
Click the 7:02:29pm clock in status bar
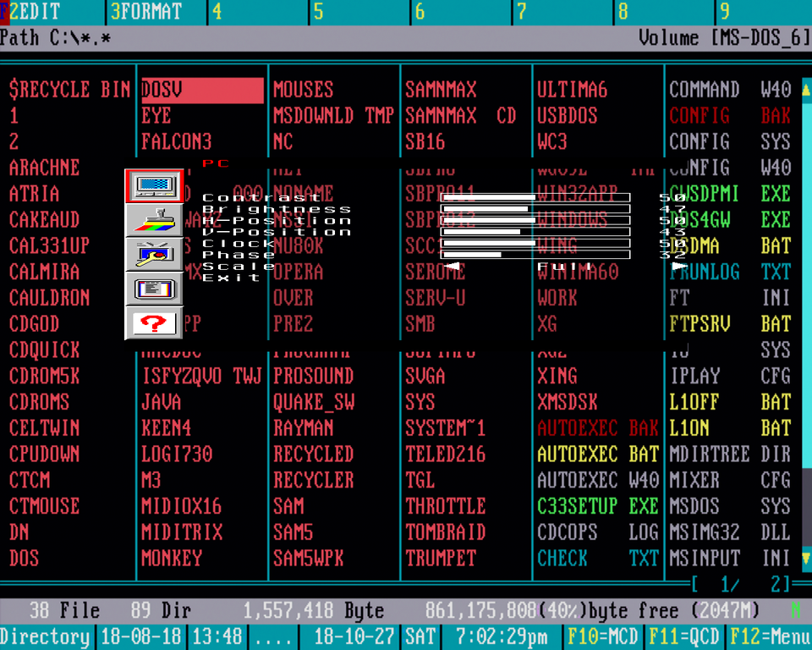502,636
